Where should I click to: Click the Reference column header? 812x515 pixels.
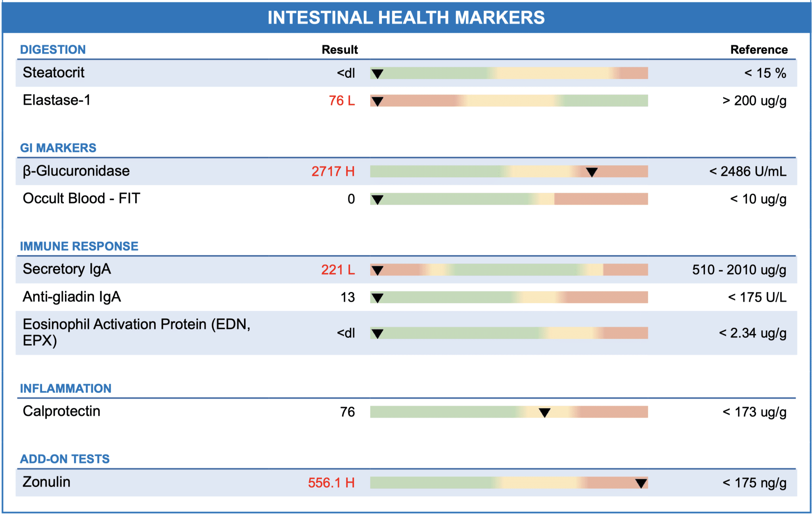[x=759, y=50]
